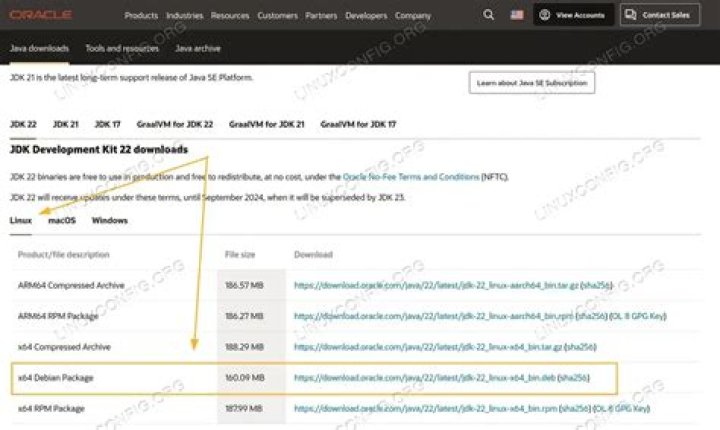Click the Product/file description column header
The height and width of the screenshot is (430, 720).
coord(64,255)
